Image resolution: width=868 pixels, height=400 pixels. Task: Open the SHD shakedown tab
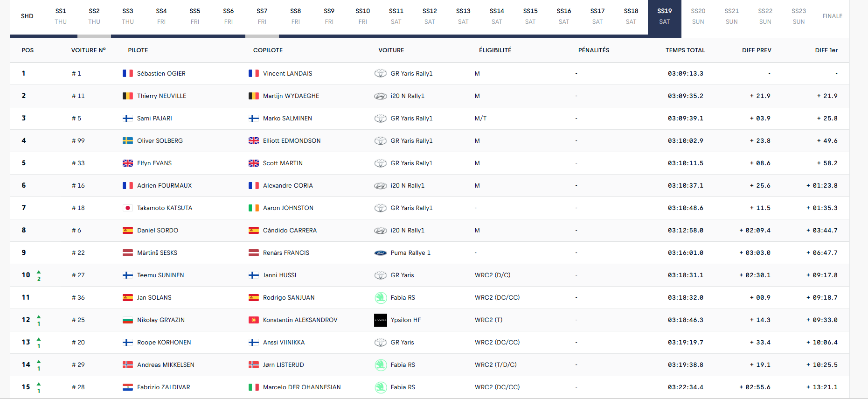click(x=27, y=16)
